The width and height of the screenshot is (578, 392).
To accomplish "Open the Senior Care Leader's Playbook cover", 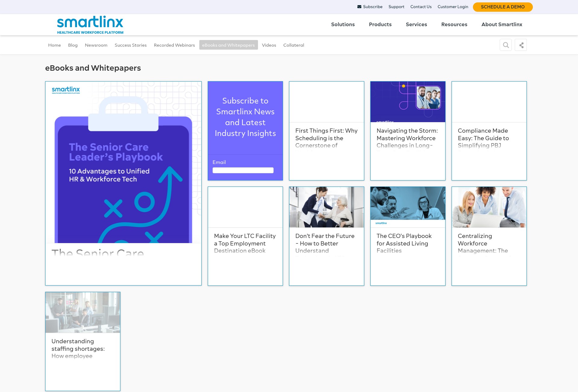I will pos(123,162).
